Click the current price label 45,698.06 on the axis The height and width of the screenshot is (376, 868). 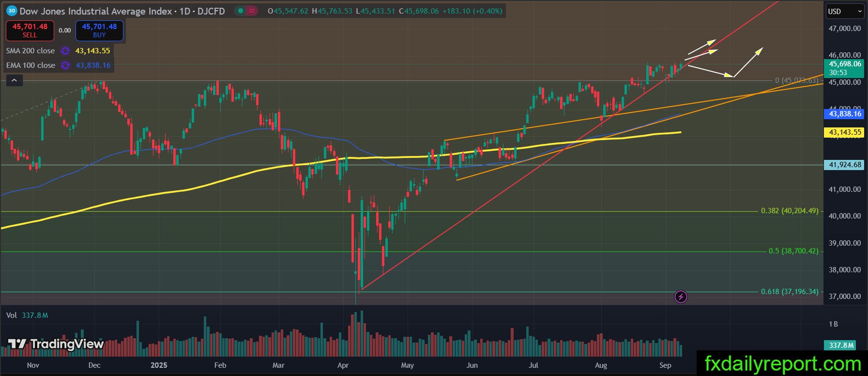pos(845,64)
